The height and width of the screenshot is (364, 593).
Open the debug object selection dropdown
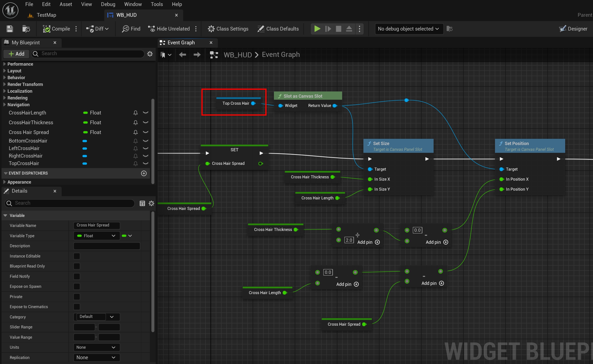click(409, 29)
